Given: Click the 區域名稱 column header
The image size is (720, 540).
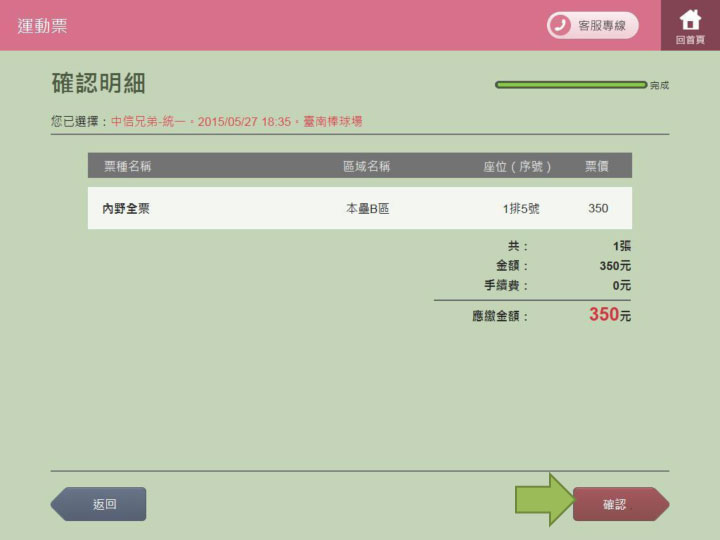Looking at the screenshot, I should click(366, 166).
